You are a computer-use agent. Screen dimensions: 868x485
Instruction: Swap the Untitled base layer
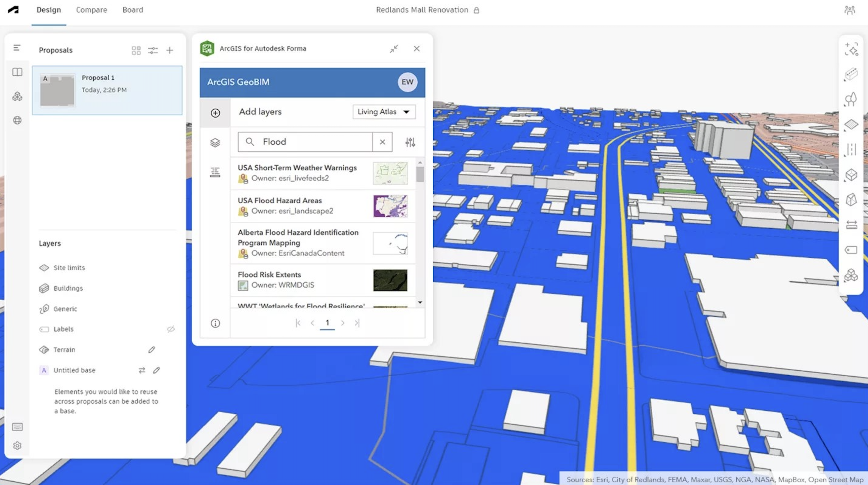(142, 370)
